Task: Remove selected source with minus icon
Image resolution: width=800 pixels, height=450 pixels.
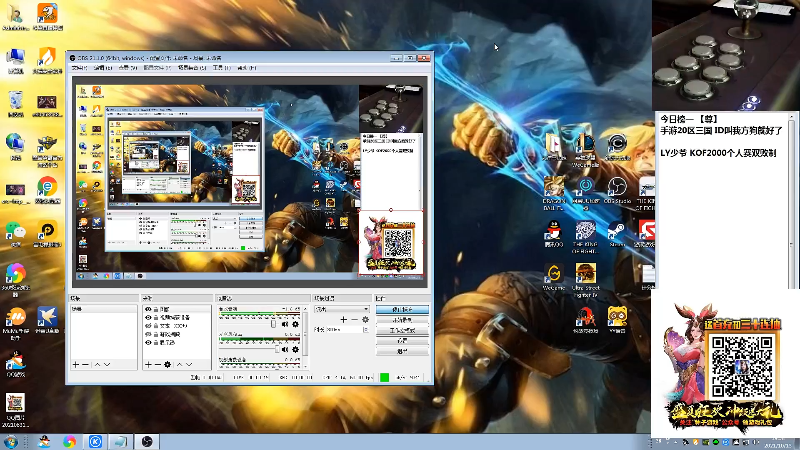Action: click(x=158, y=365)
